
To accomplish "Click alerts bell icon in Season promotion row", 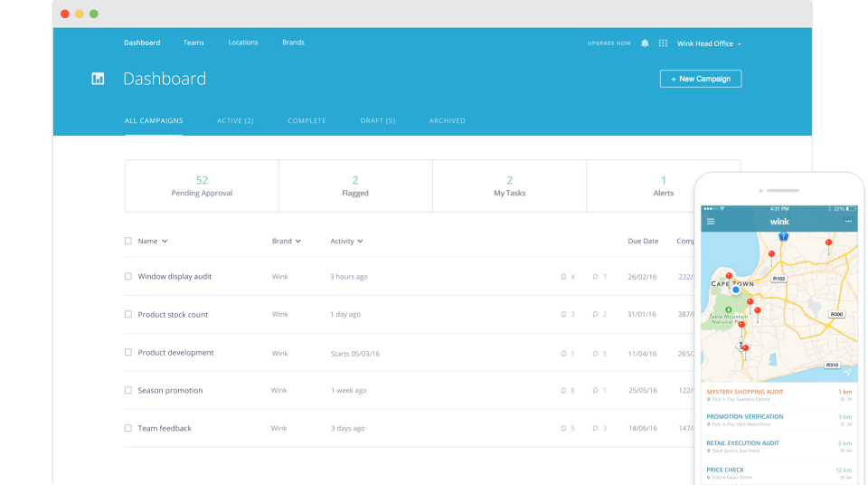I will pos(563,390).
